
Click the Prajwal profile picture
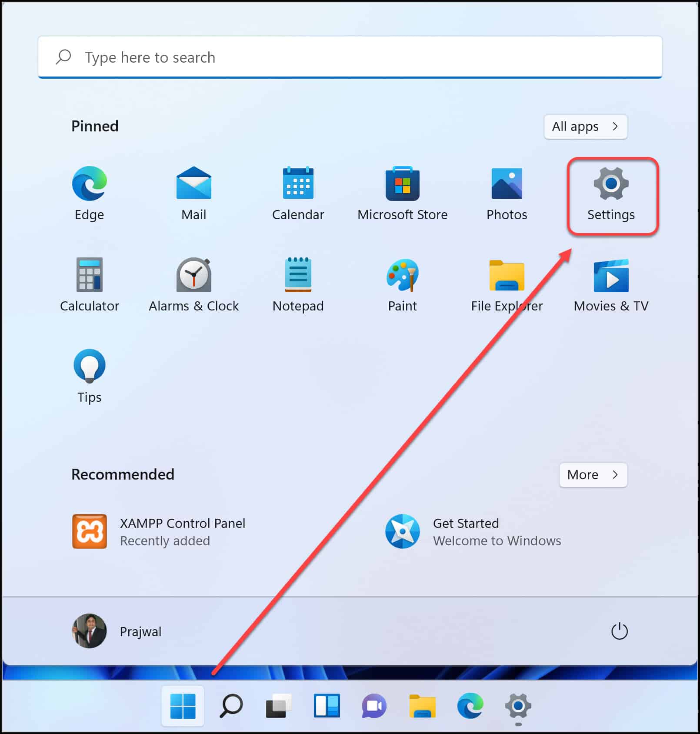89,631
